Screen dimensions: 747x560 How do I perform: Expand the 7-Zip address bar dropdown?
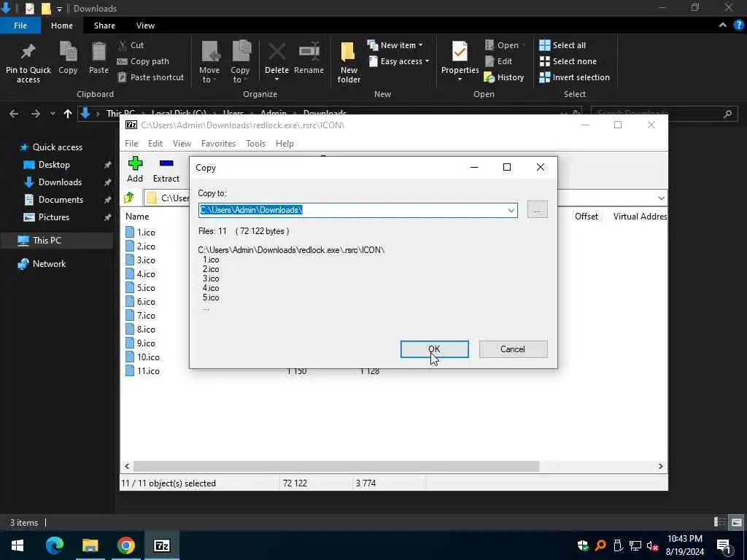click(661, 198)
